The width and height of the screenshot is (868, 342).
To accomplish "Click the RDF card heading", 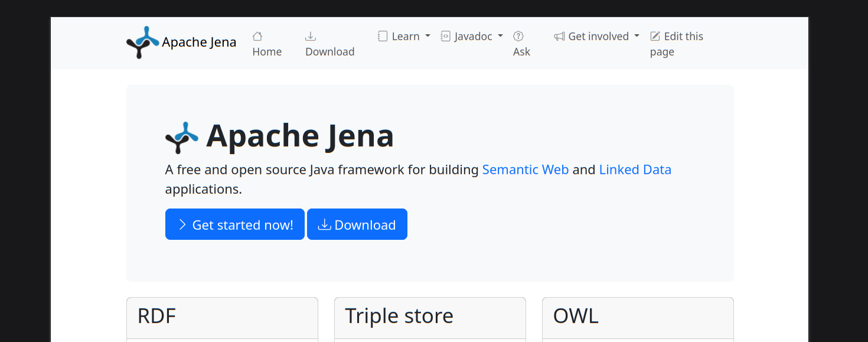I will pos(157,316).
